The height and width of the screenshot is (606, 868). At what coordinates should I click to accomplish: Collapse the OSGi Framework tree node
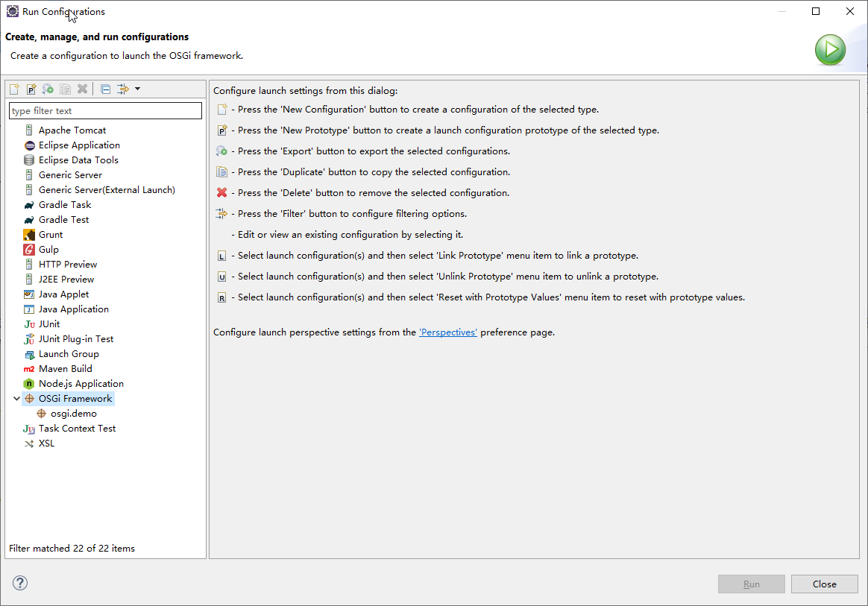tap(17, 399)
